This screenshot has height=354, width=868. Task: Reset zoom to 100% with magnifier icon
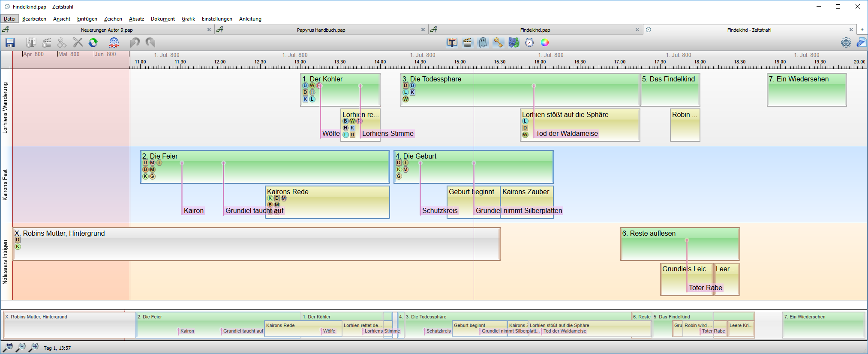point(8,347)
